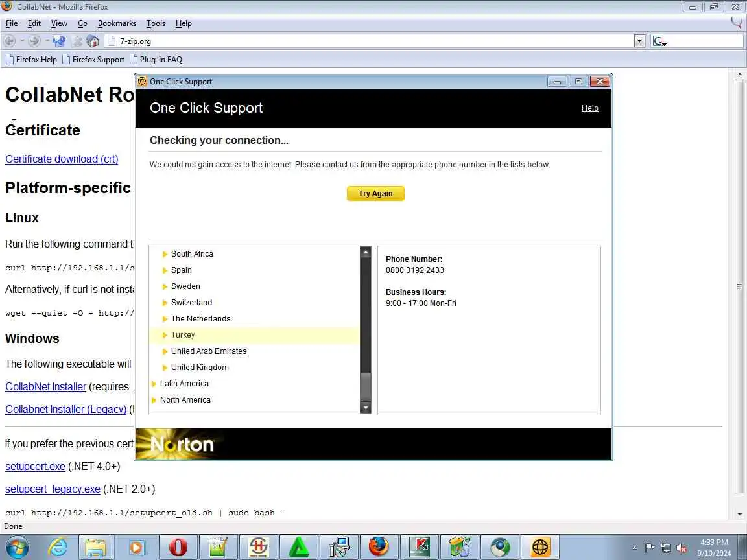Click the Firefox Back arrow button
747x560 pixels.
point(9,41)
